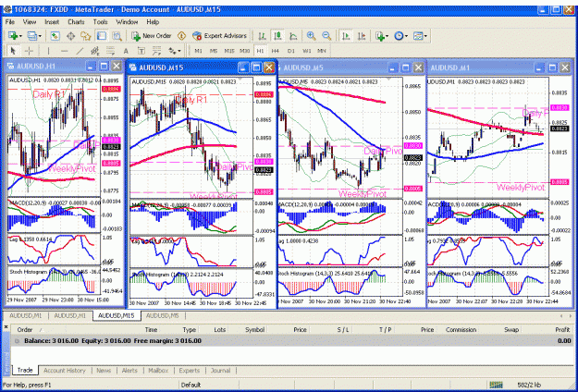The width and height of the screenshot is (578, 392).
Task: Show the Navigator star-folder icon
Action: click(x=86, y=36)
